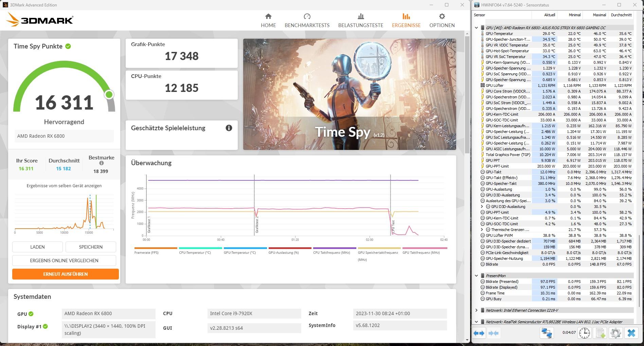
Task: Click the SPEICHERN button
Action: tap(91, 247)
